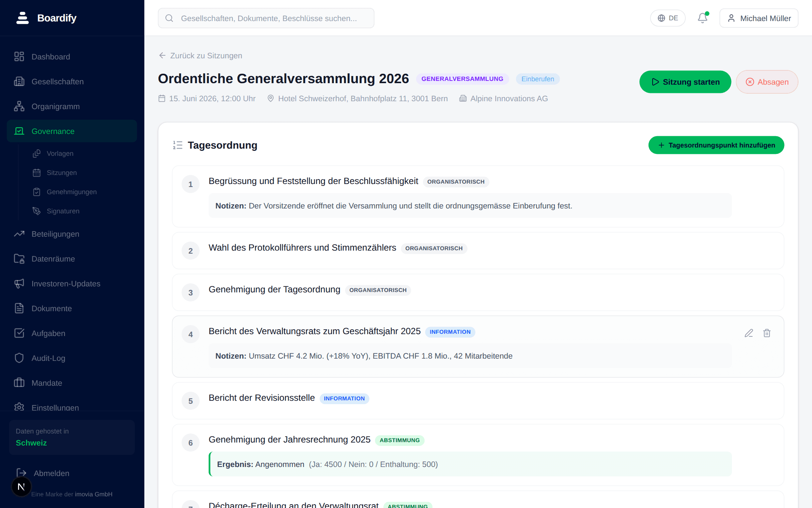Click the ABSTIMMUNG tag on item 6
This screenshot has height=508, width=812.
(400, 440)
